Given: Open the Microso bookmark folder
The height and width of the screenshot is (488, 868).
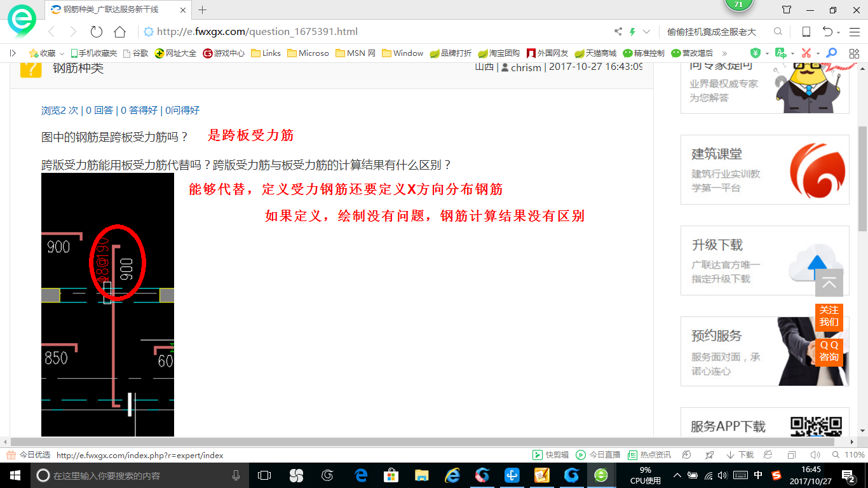Looking at the screenshot, I should (x=308, y=53).
